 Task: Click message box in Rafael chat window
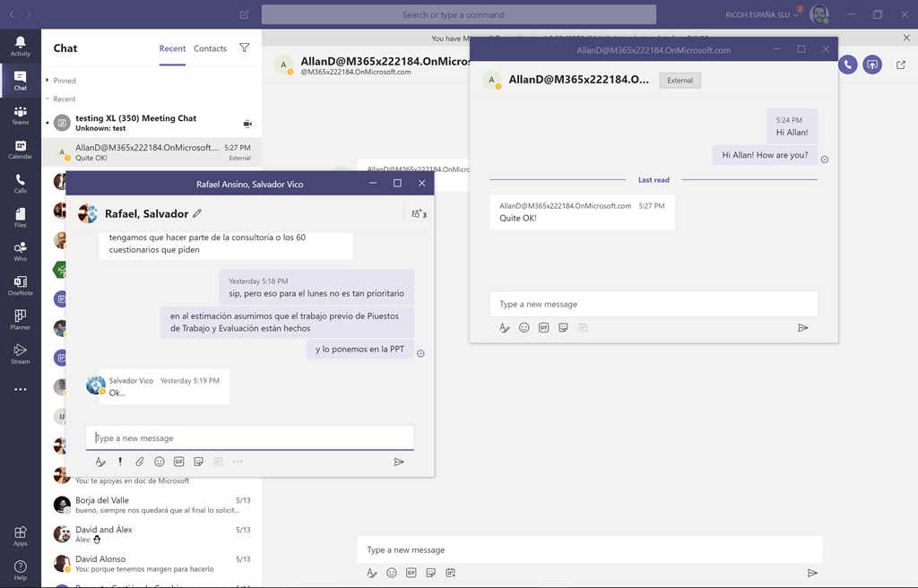click(x=249, y=438)
